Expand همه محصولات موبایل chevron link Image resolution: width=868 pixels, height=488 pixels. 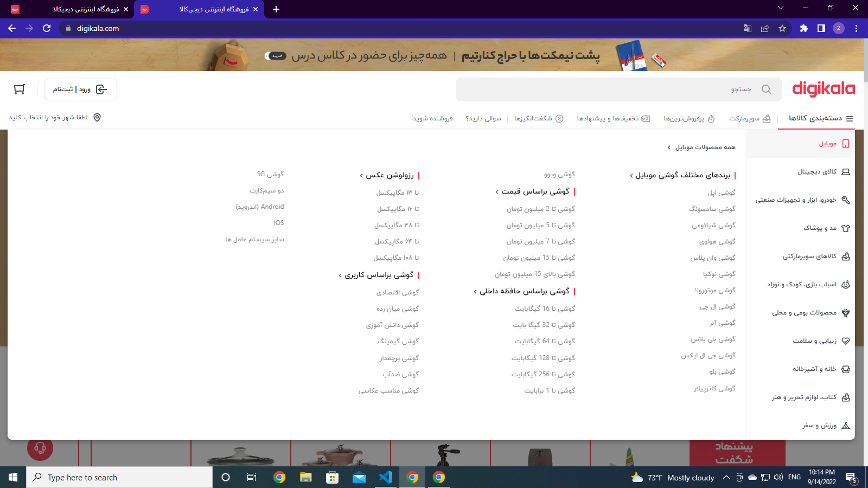(x=701, y=147)
